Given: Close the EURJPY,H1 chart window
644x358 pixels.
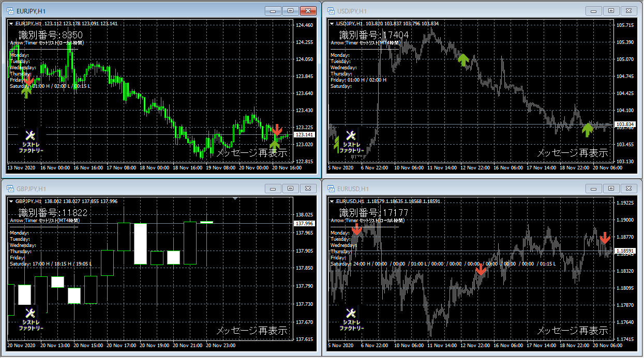Looking at the screenshot, I should (308, 11).
